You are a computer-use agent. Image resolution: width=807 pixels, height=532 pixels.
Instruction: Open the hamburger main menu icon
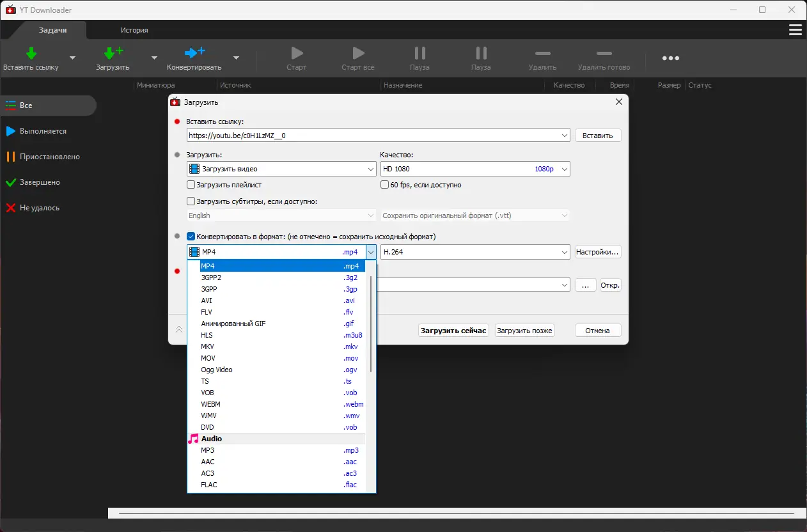coord(795,30)
